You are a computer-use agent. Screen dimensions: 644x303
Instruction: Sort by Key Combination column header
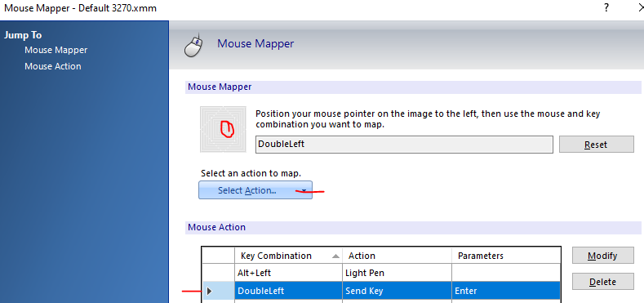coord(288,256)
